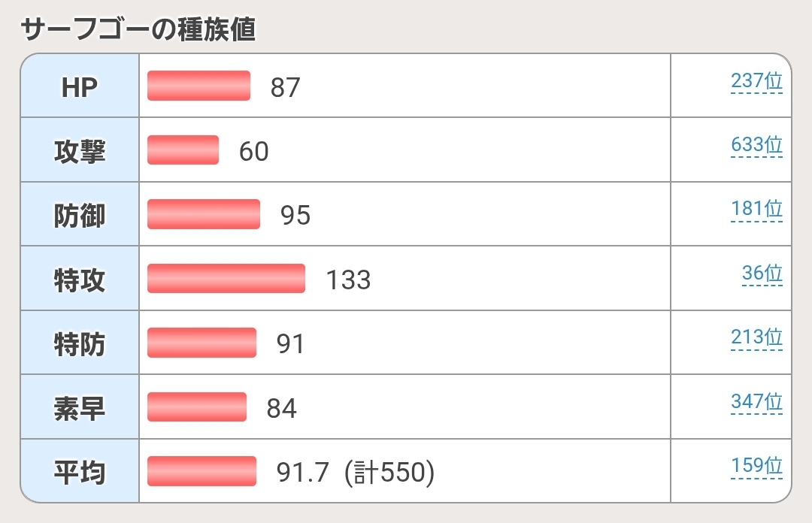Click the 特防 row label
The image size is (812, 523).
[x=80, y=345]
